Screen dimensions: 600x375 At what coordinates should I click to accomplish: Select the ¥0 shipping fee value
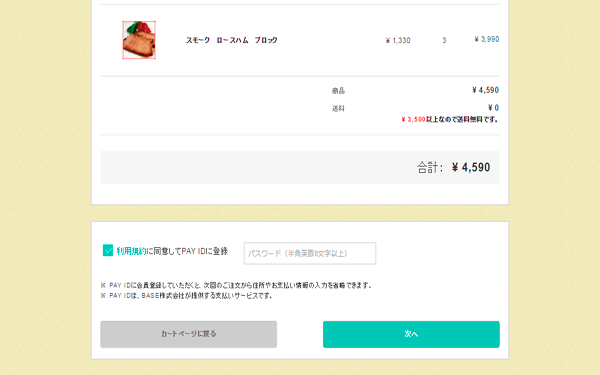(493, 108)
